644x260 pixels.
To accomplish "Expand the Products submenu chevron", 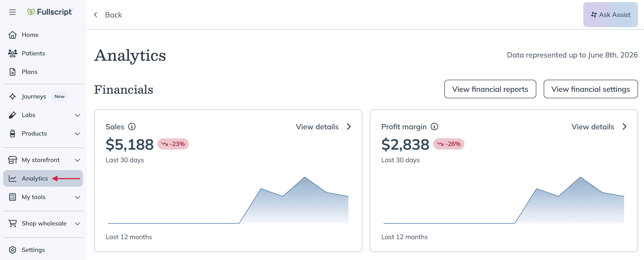I will click(78, 133).
